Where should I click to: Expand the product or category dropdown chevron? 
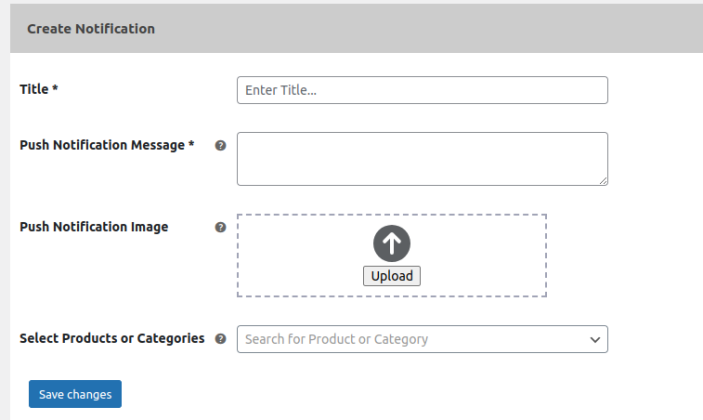[596, 340]
